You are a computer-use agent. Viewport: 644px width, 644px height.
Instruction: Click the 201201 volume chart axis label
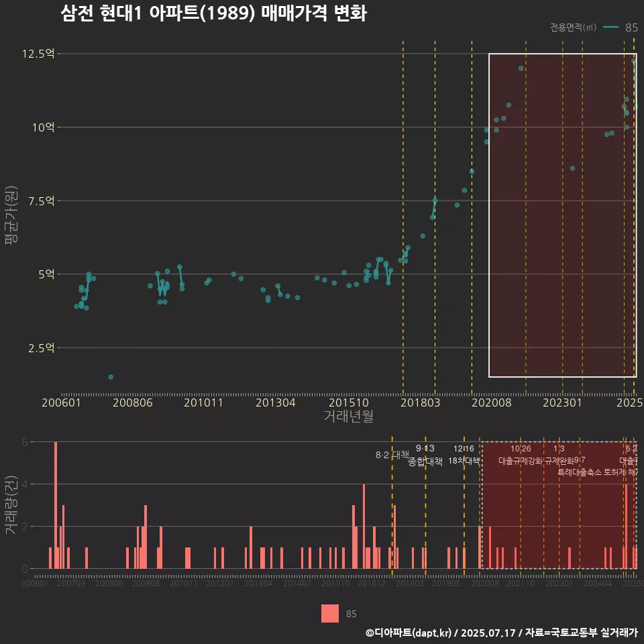pyautogui.click(x=220, y=583)
